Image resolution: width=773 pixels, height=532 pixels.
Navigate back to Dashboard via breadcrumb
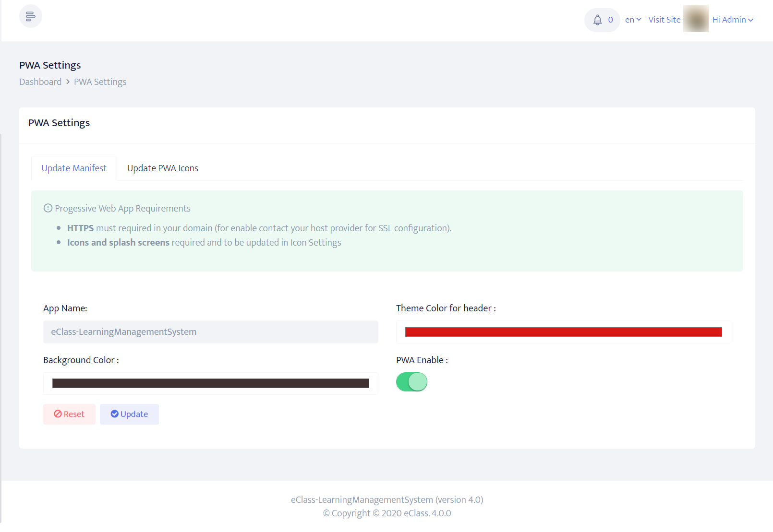click(x=40, y=82)
